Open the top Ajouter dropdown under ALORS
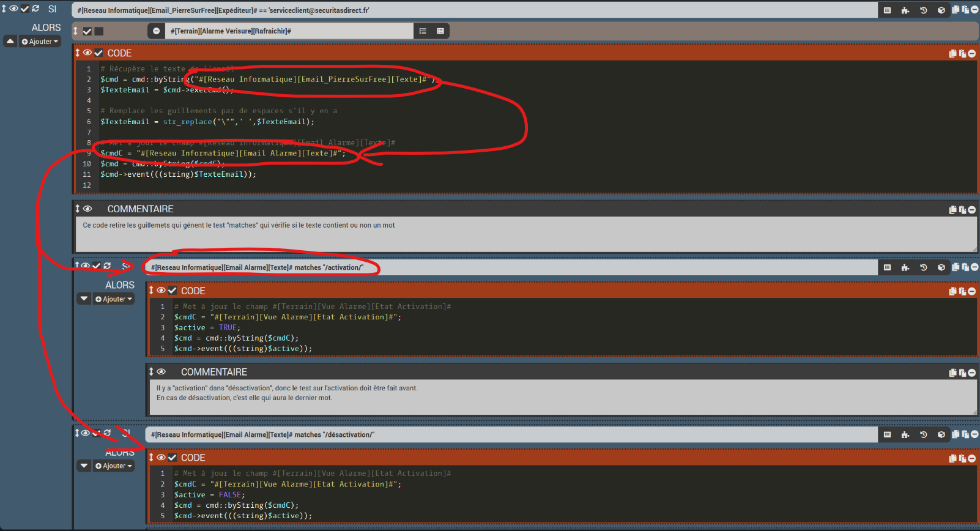980x531 pixels. (x=40, y=42)
